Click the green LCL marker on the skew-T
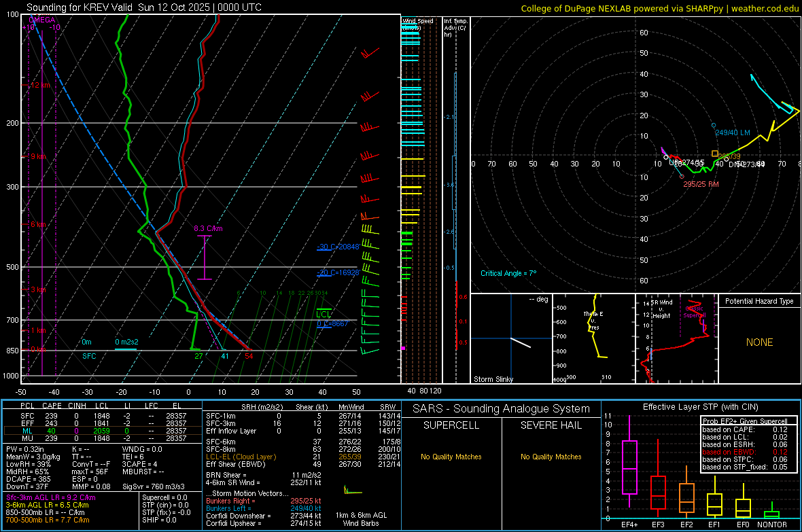 pyautogui.click(x=324, y=314)
